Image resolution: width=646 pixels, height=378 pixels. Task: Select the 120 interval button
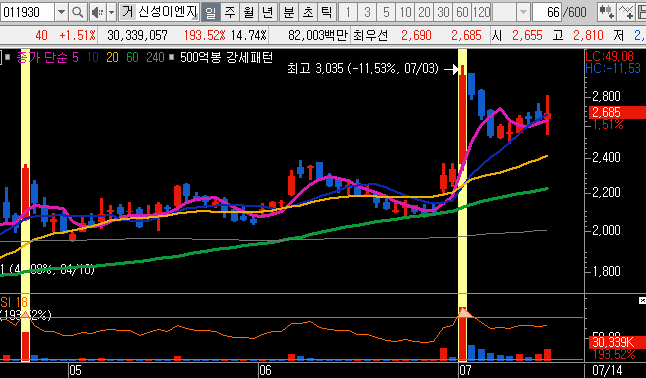click(481, 12)
